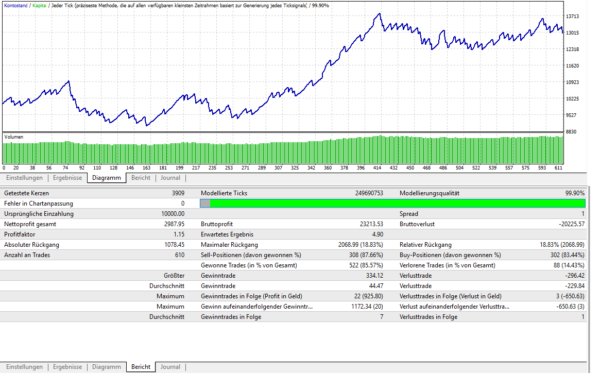The height and width of the screenshot is (389, 600).
Task: Select the active Diagramm tab beneath the chart
Action: pos(106,178)
